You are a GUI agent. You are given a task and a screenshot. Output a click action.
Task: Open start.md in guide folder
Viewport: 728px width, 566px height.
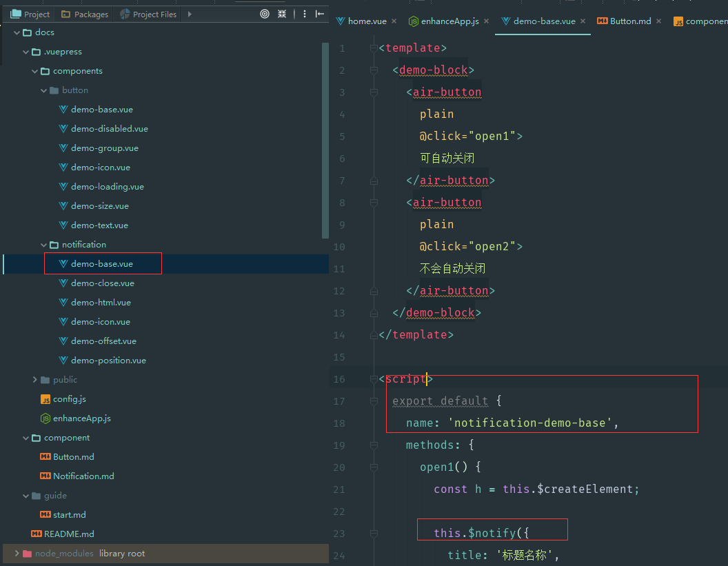pos(69,515)
